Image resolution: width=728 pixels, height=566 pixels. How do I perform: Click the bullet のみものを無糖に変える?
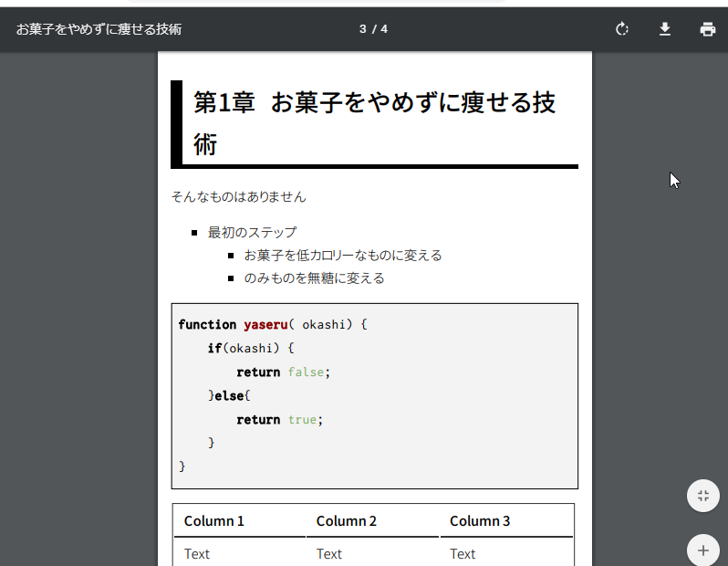click(x=314, y=278)
